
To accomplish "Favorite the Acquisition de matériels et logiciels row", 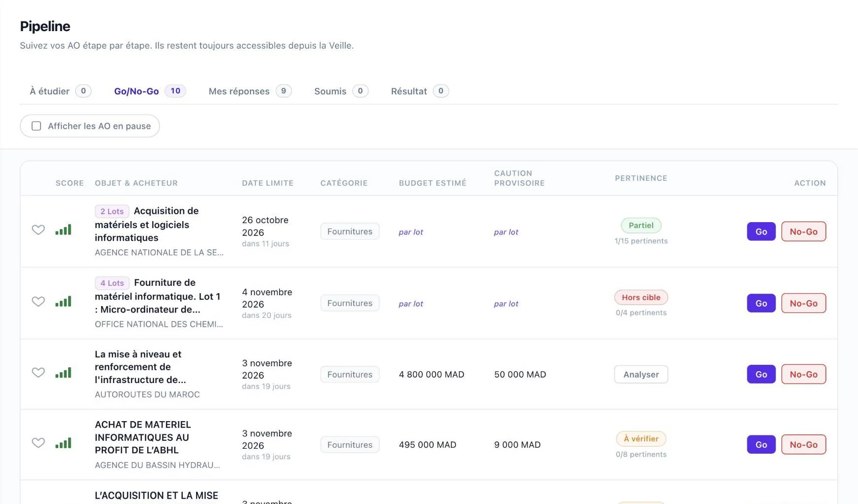I will click(x=38, y=230).
